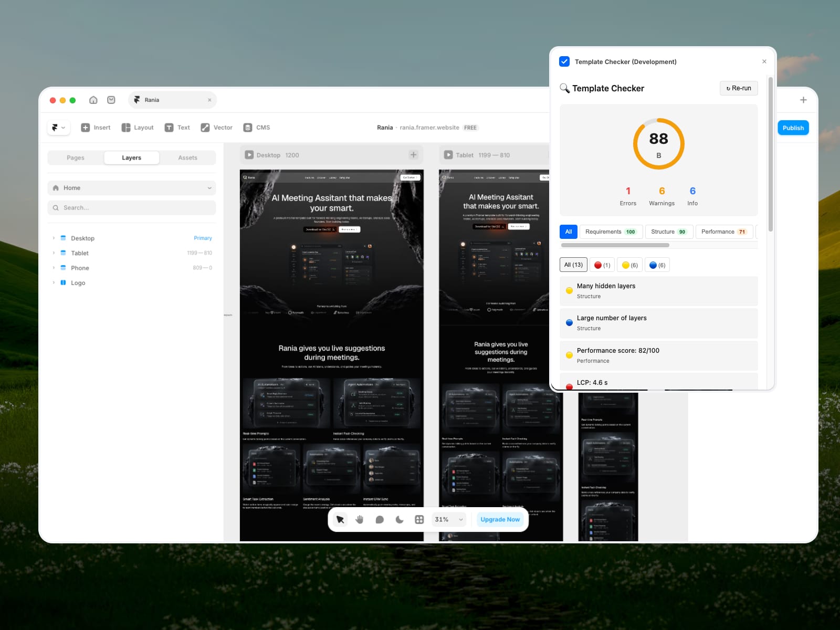
Task: Switch to the Layers tab
Action: (131, 157)
